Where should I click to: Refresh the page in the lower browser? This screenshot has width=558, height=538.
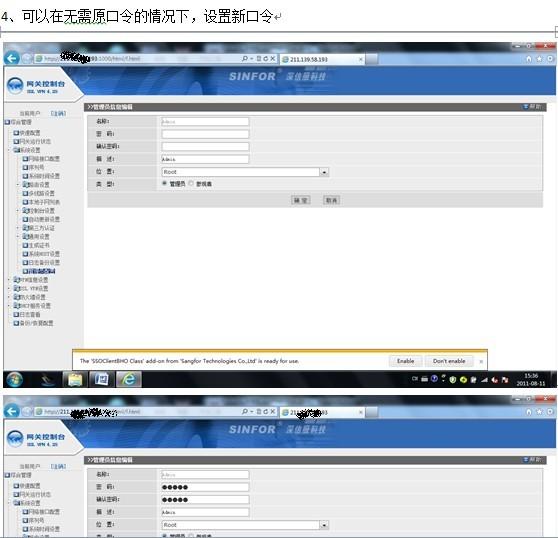coord(265,412)
